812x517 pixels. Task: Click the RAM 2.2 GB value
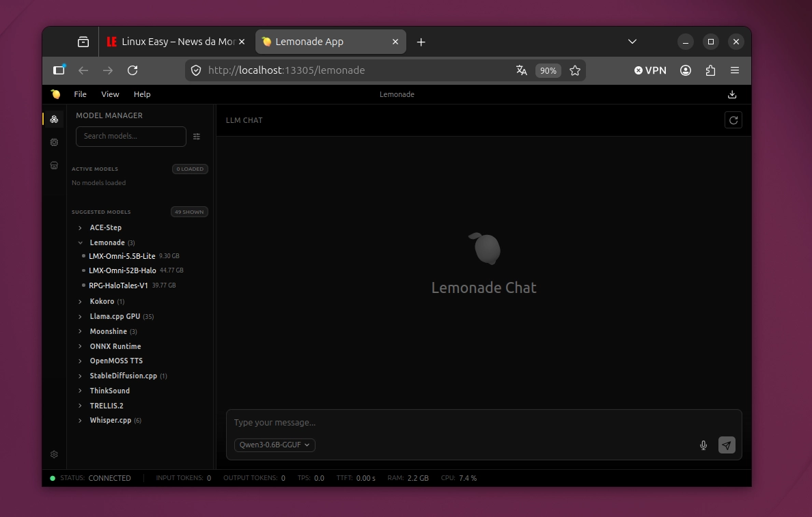point(418,478)
